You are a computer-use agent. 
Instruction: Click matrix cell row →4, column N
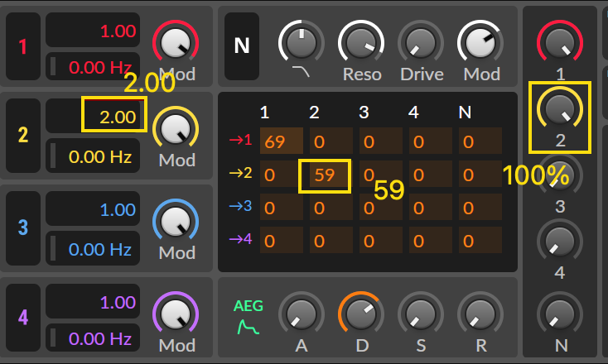[480, 240]
